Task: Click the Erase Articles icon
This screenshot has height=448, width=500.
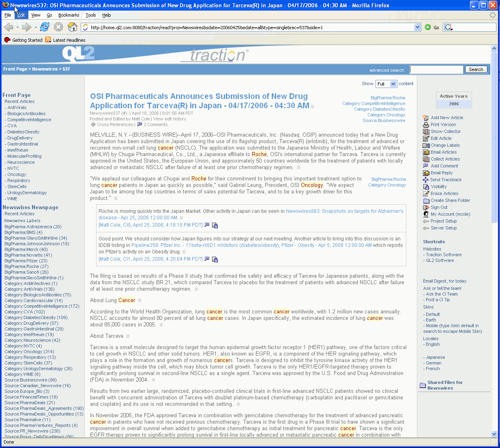Action: pos(426,193)
